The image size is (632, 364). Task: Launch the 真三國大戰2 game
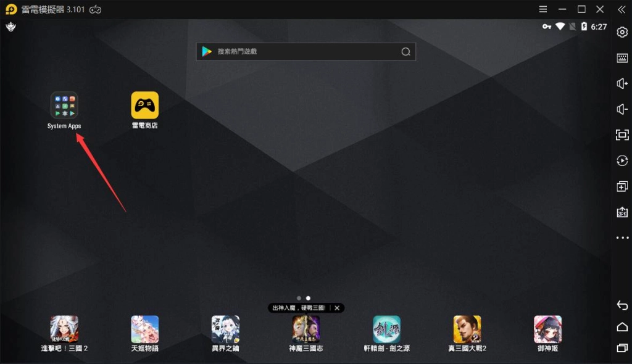coord(467,329)
